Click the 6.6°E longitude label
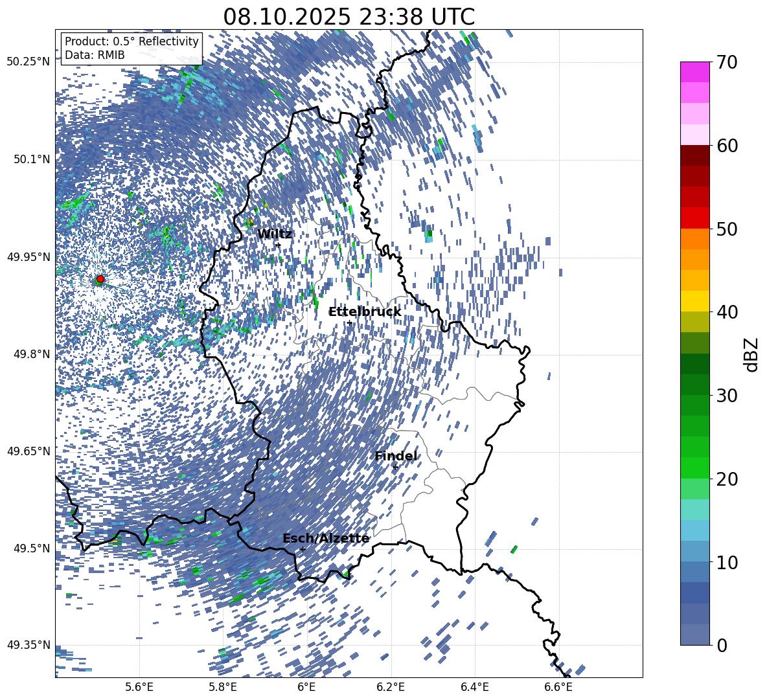 coord(558,687)
